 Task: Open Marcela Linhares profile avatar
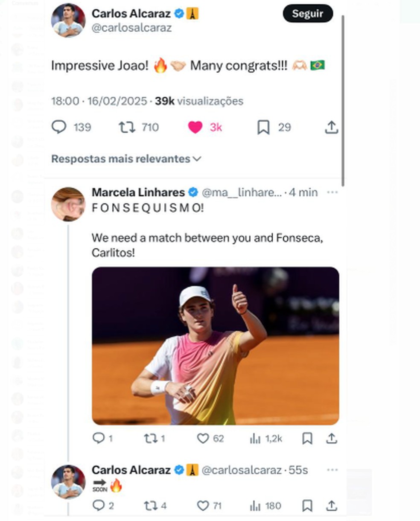point(68,204)
